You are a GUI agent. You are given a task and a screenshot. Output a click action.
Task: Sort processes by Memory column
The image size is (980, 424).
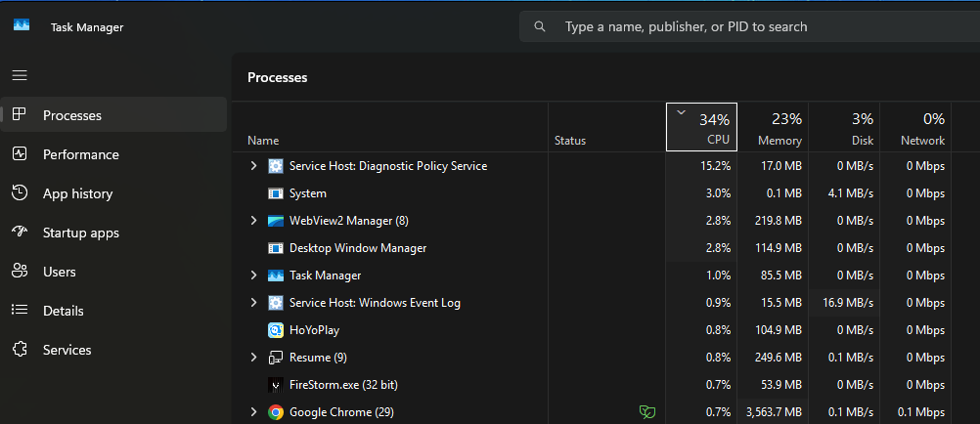[x=773, y=127]
